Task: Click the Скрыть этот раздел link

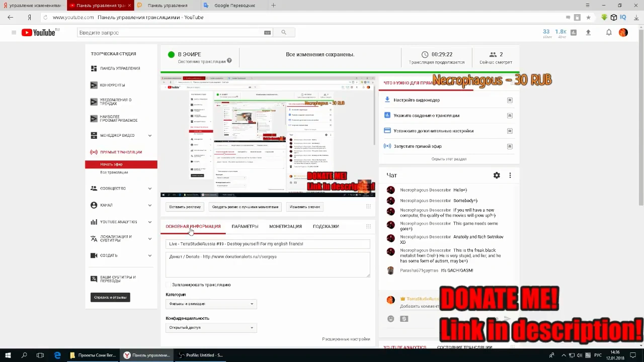Action: pyautogui.click(x=449, y=159)
